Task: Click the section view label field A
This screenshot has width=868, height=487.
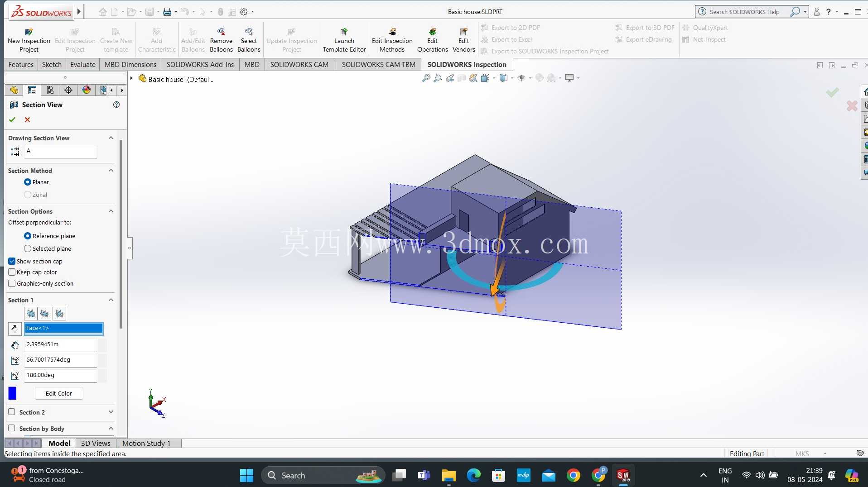Action: coord(61,151)
